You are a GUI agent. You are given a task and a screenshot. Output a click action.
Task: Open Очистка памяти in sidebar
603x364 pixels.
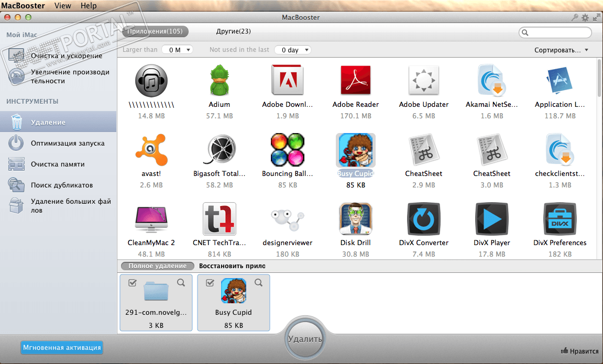[x=58, y=164]
